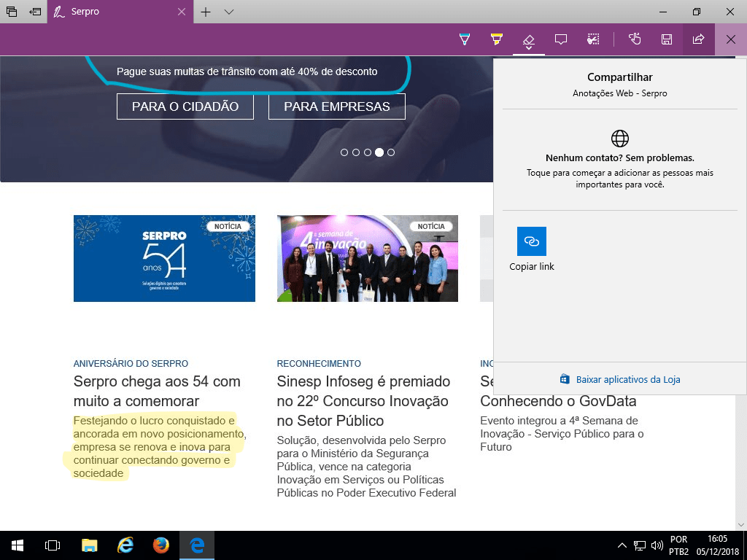
Task: Open a new tab with plus button
Action: click(206, 12)
